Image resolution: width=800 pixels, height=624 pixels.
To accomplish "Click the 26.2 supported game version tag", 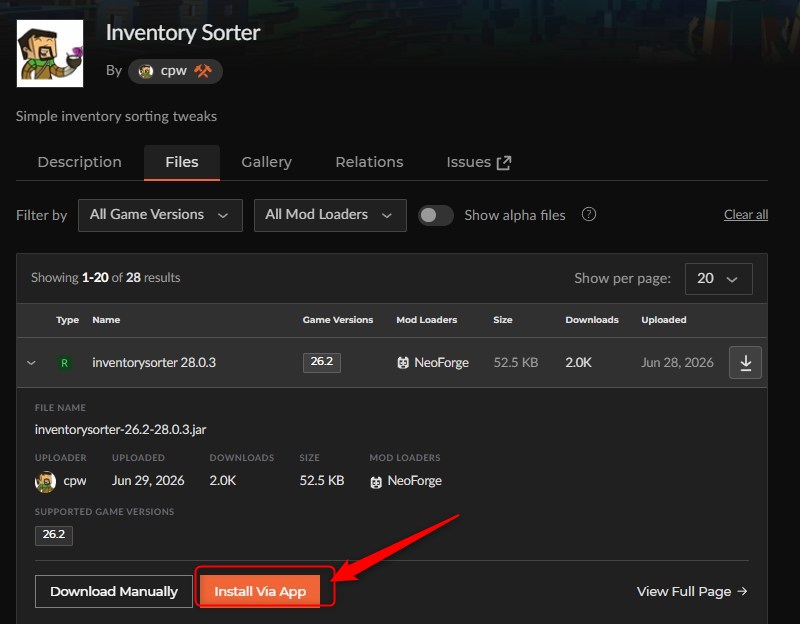I will [x=54, y=535].
